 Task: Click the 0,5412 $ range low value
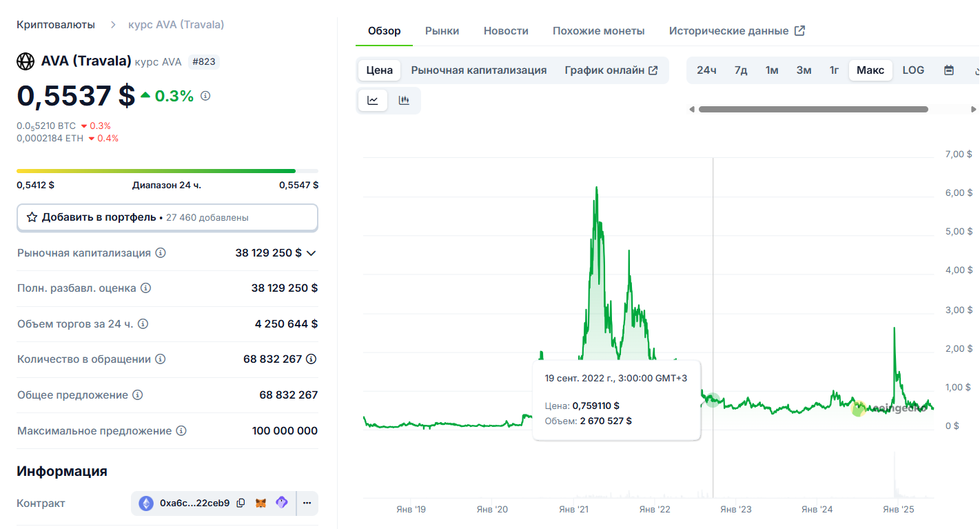coord(36,185)
